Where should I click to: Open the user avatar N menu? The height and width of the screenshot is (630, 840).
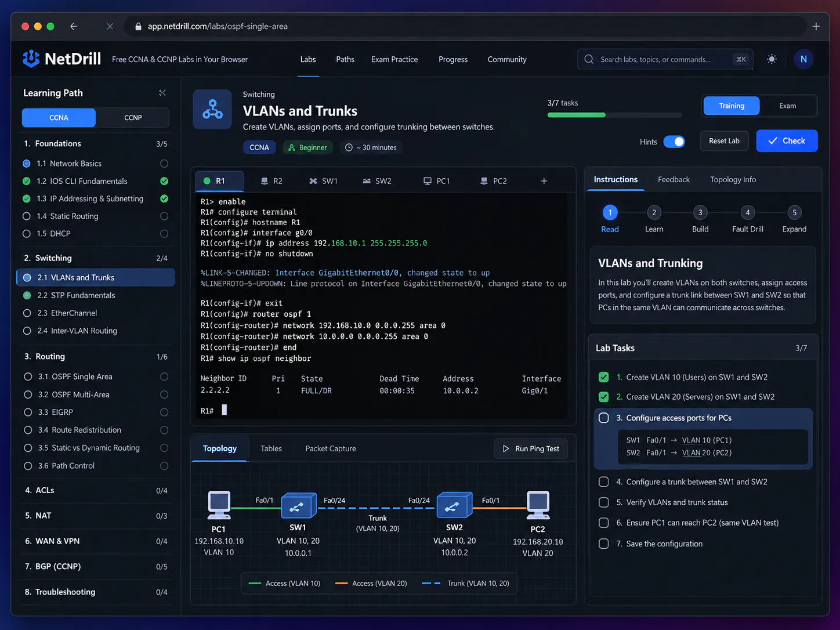click(x=803, y=59)
